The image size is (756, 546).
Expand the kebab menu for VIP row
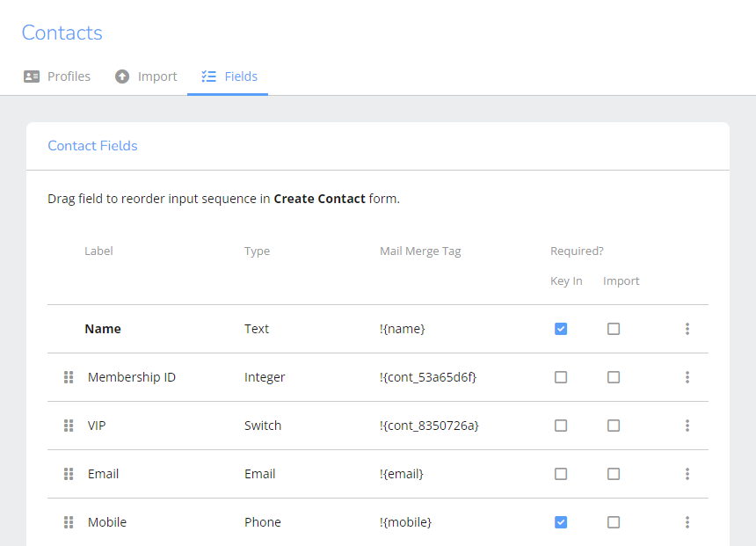pyautogui.click(x=687, y=426)
